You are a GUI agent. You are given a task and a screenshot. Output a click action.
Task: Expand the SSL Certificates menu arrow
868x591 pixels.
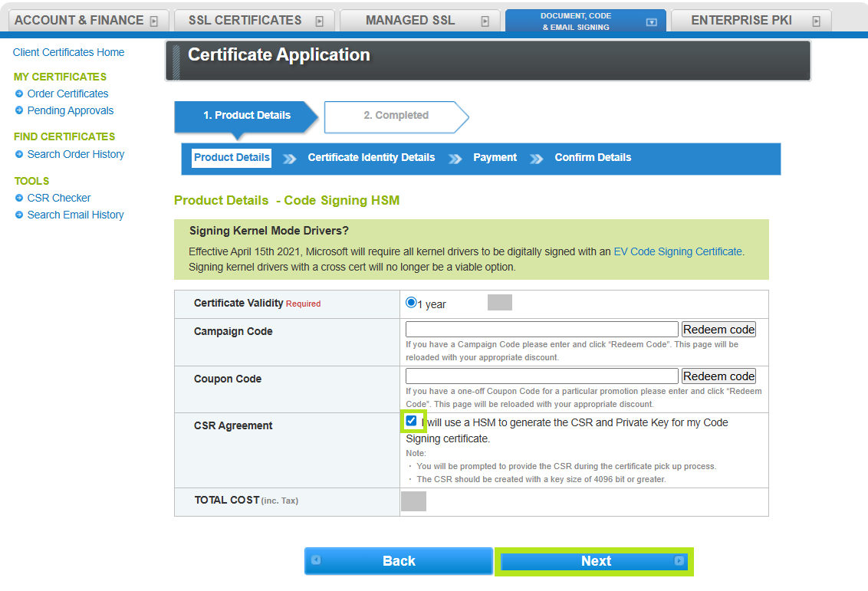pyautogui.click(x=319, y=21)
